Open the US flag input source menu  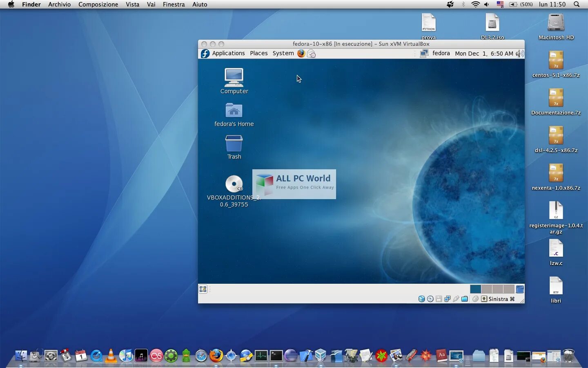(500, 4)
